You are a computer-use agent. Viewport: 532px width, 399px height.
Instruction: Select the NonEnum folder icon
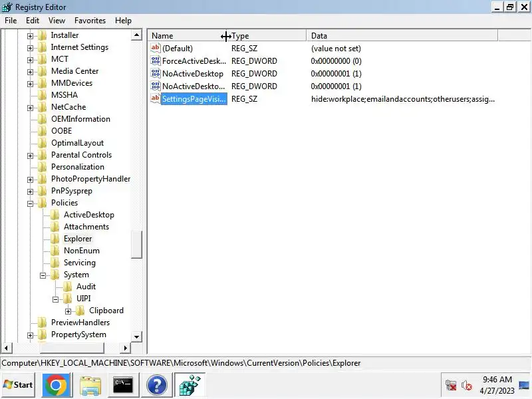pos(55,251)
